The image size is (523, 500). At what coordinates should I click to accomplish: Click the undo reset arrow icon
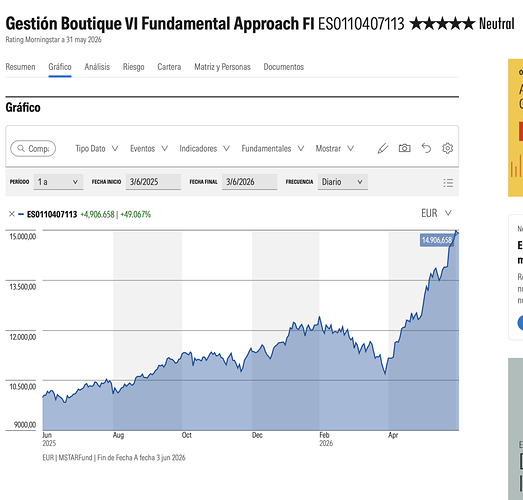[x=426, y=148]
